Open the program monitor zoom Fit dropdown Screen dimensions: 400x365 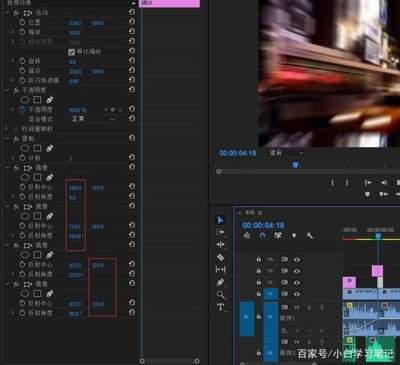286,153
